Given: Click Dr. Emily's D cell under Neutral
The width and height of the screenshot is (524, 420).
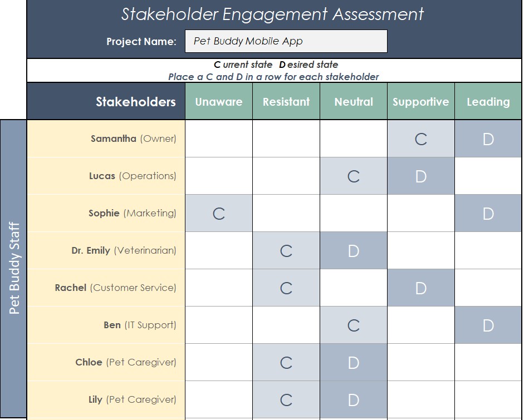Looking at the screenshot, I should [354, 250].
